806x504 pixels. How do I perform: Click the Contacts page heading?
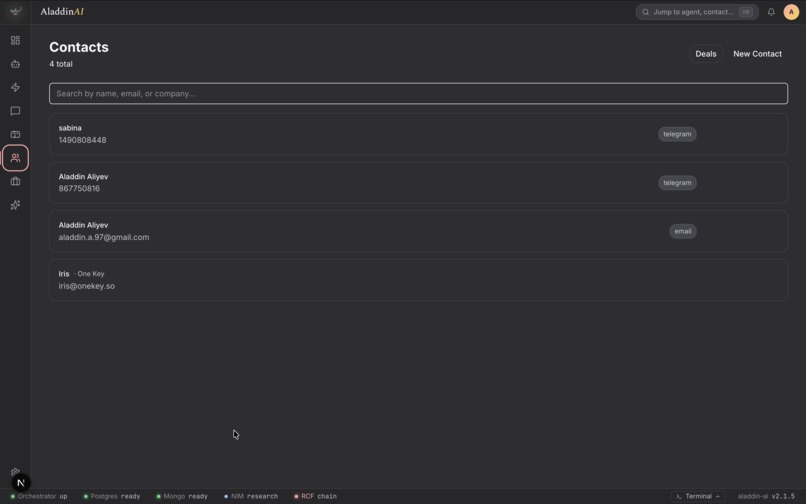click(x=79, y=47)
